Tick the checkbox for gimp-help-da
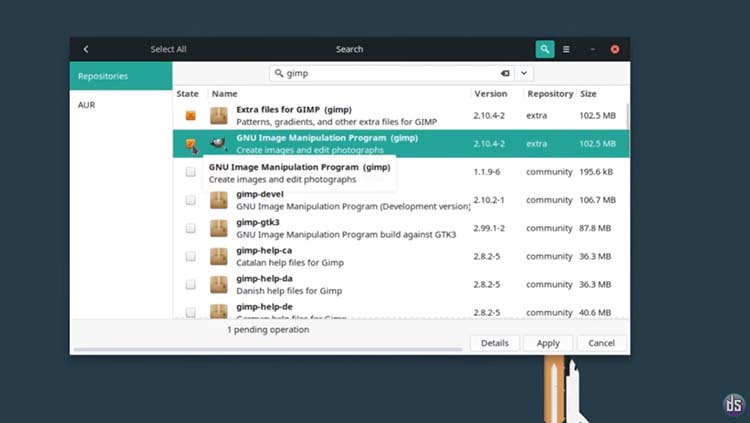750x423 pixels. click(190, 285)
